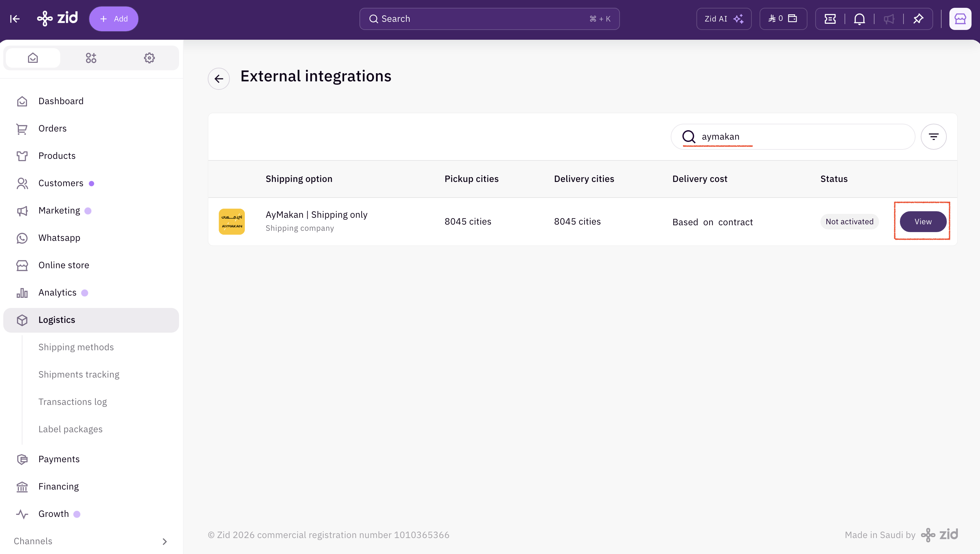The image size is (980, 554).
Task: Open Whatsapp section
Action: [91, 238]
